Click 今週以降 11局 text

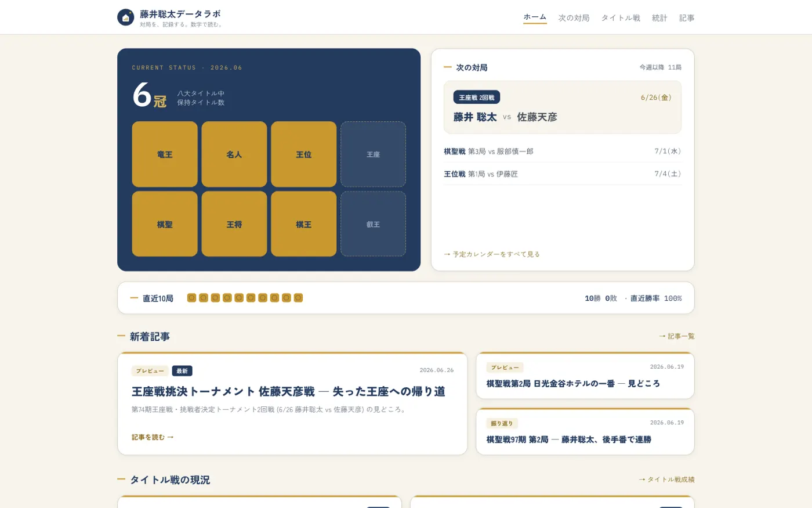coord(661,67)
